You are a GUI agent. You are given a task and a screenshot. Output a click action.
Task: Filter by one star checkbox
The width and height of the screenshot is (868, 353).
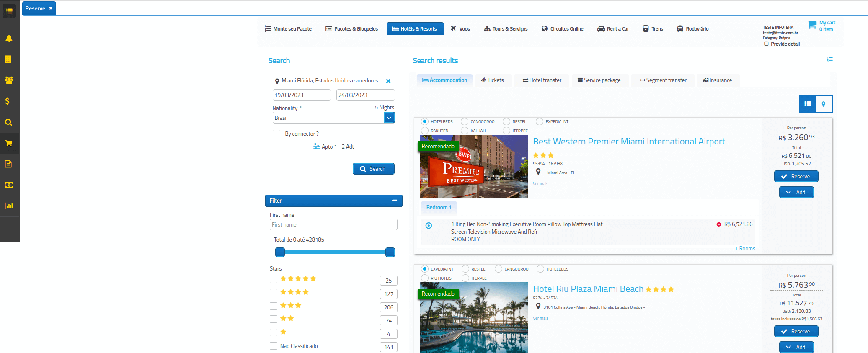point(274,332)
